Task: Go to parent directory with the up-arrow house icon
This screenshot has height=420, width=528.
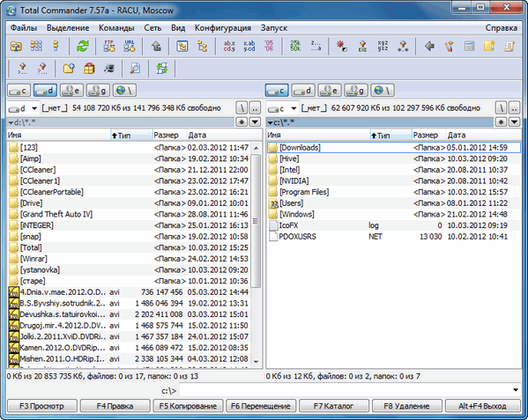Action: [155, 46]
